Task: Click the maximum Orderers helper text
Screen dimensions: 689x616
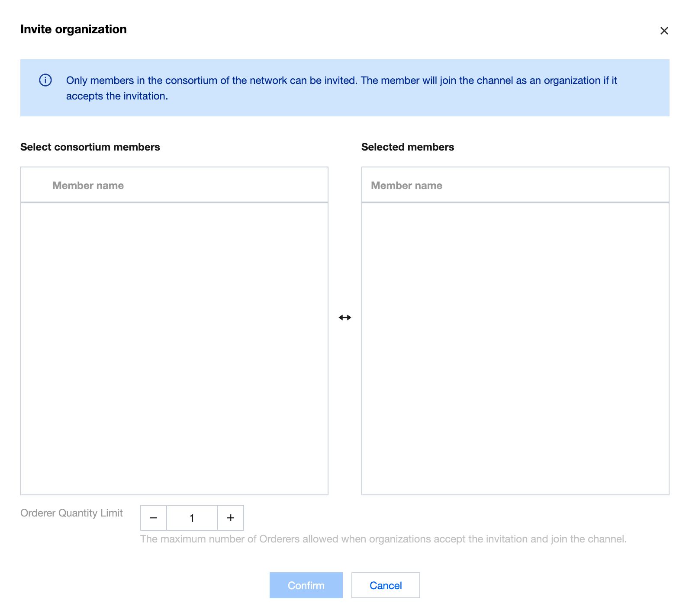Action: [x=383, y=539]
